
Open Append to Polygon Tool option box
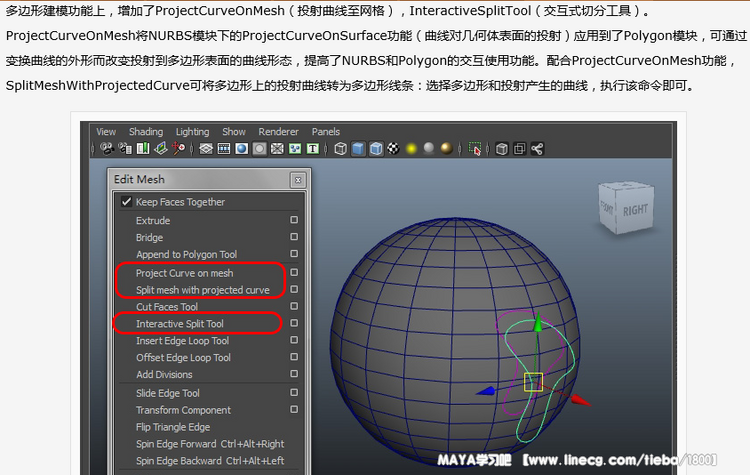[x=294, y=254]
